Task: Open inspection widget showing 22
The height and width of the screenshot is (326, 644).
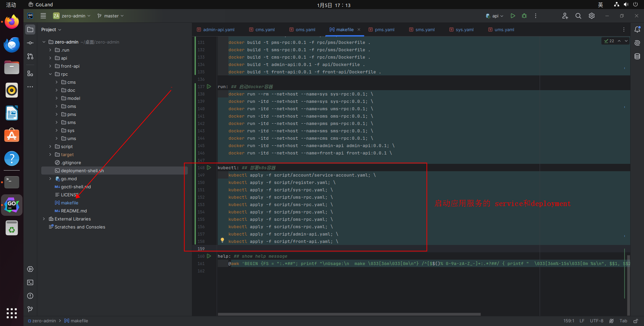Action: coord(609,41)
